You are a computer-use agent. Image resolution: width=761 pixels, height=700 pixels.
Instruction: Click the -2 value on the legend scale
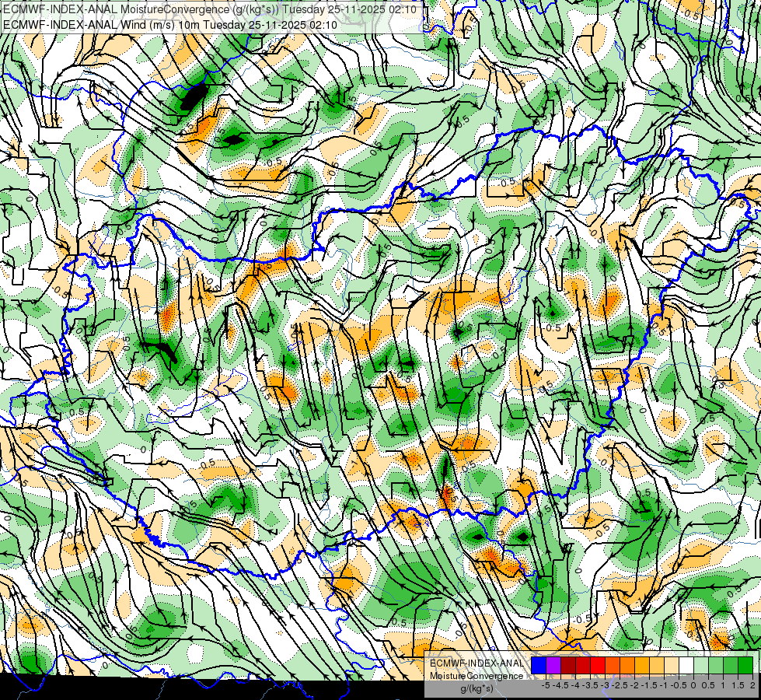[634, 685]
